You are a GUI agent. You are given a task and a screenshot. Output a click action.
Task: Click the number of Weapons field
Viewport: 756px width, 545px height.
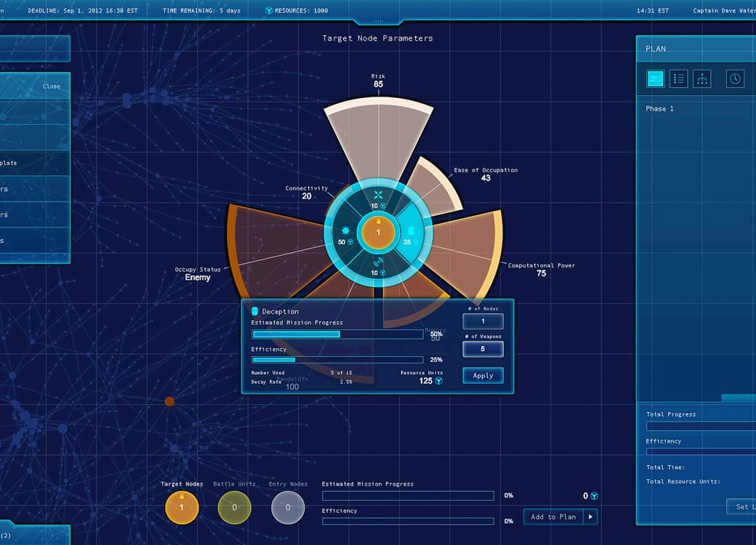483,350
